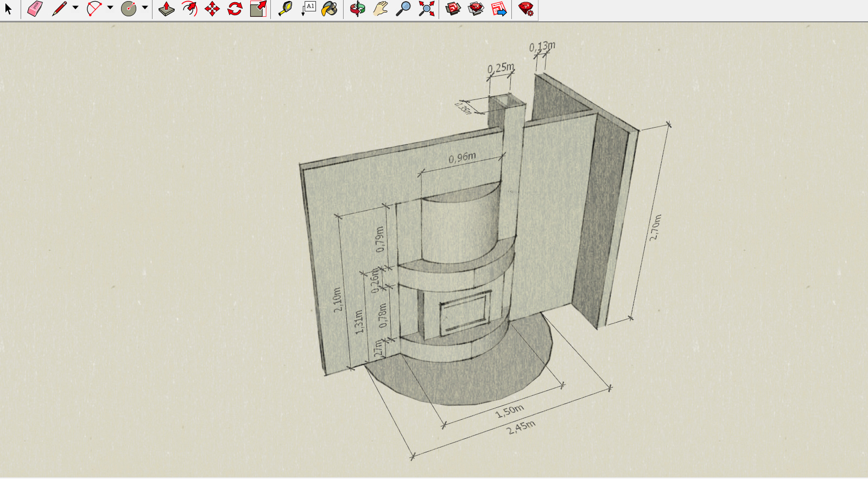Select the Move tool with four arrows

pyautogui.click(x=212, y=9)
